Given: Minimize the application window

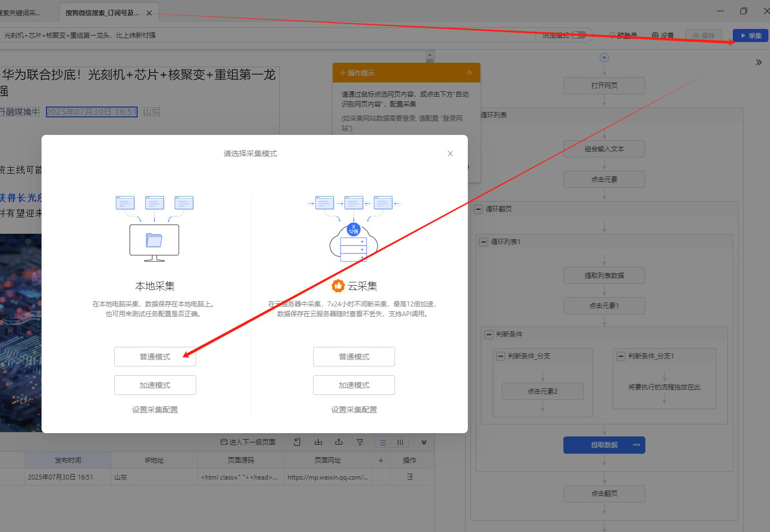Looking at the screenshot, I should point(720,11).
